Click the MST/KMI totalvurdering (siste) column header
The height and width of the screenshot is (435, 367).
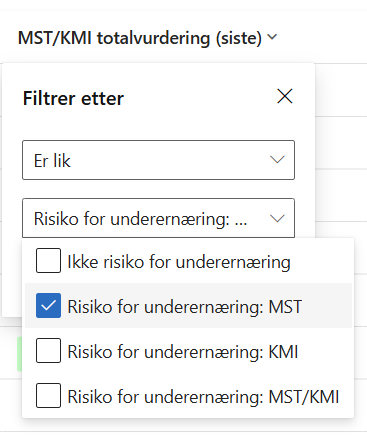coord(140,38)
